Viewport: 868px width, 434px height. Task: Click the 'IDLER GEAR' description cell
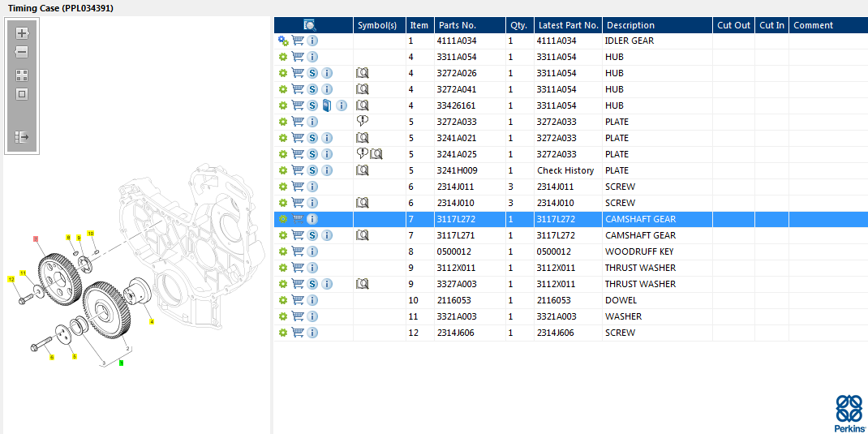pyautogui.click(x=630, y=41)
